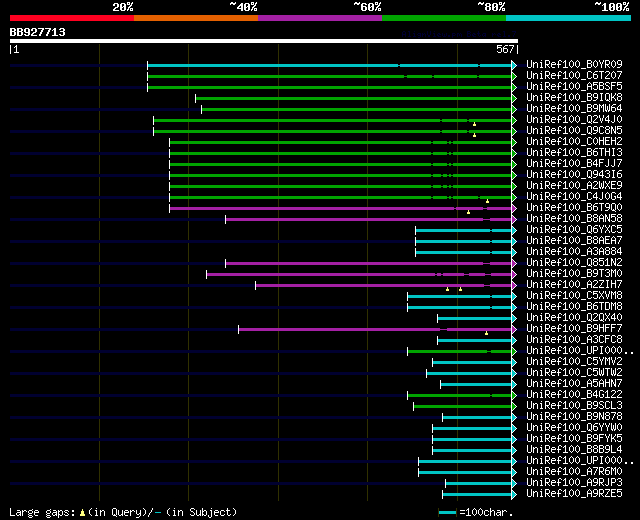The image size is (640, 520).
Task: Select the UniRef100_A3A884 label
Action: [574, 252]
